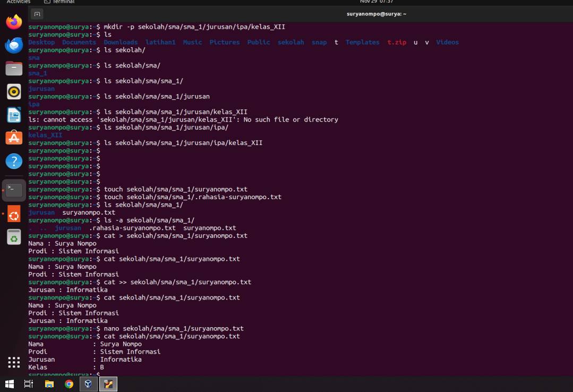Open Rhythmbox music player from dock
Image resolution: width=573 pixels, height=392 pixels.
tap(14, 92)
